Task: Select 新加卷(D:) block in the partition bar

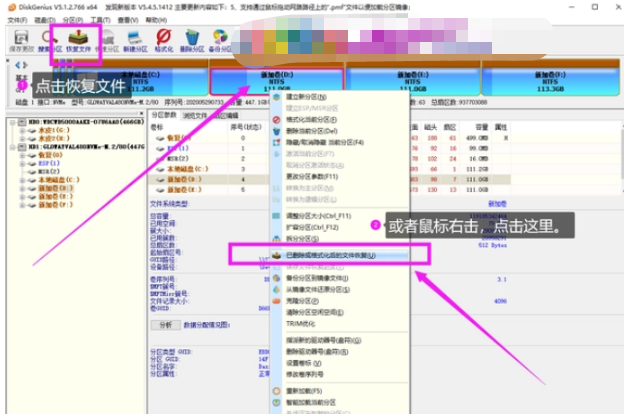Action: (x=276, y=80)
